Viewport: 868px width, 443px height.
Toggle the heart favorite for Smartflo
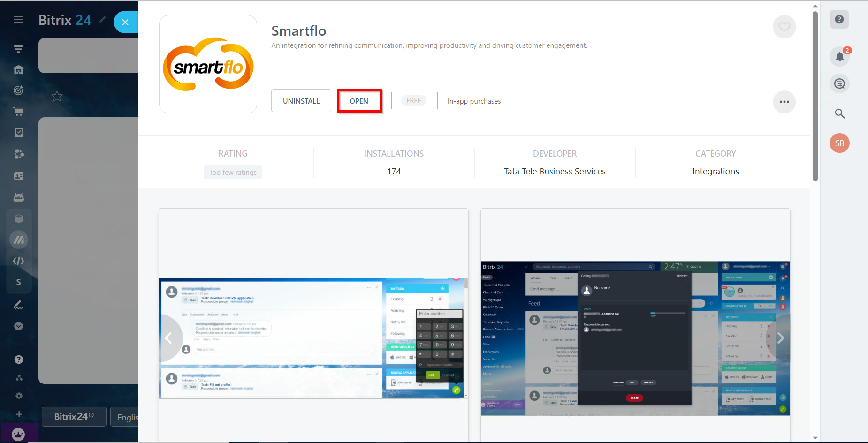point(784,27)
